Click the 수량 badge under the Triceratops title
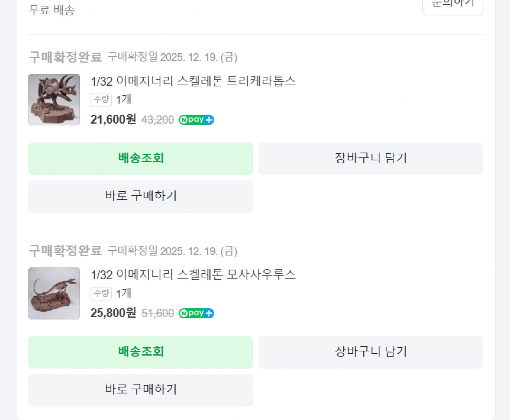The height and width of the screenshot is (420, 510). [101, 99]
